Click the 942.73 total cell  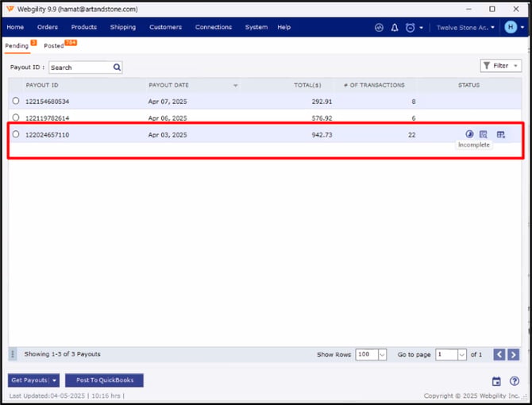click(322, 135)
